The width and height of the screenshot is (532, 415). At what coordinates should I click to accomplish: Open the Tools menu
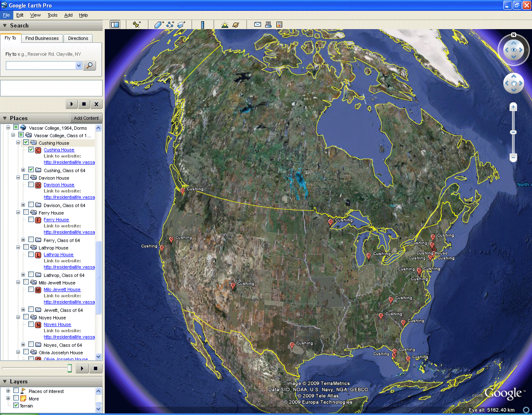tap(52, 15)
